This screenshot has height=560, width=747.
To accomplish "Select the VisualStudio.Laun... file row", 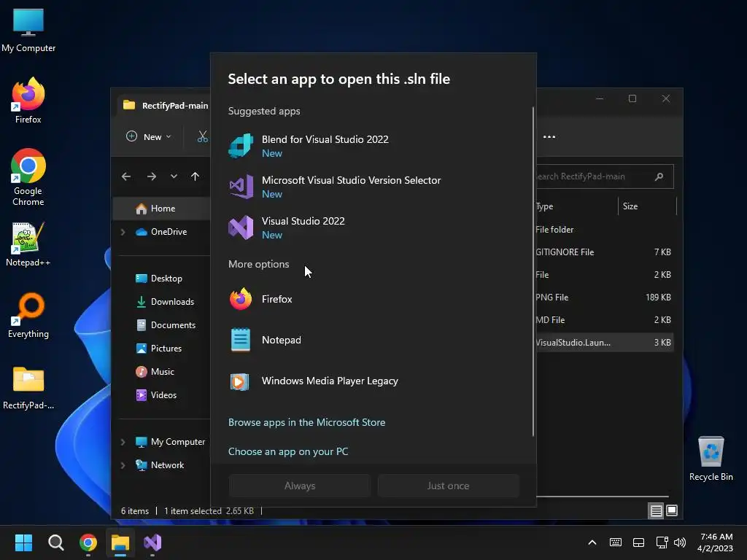I will click(x=604, y=343).
